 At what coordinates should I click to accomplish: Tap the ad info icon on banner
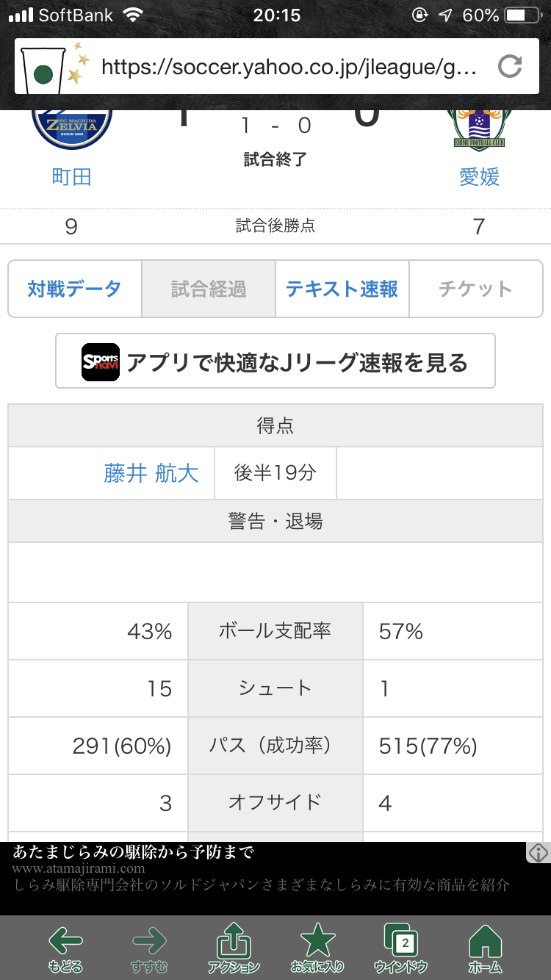pos(538,852)
